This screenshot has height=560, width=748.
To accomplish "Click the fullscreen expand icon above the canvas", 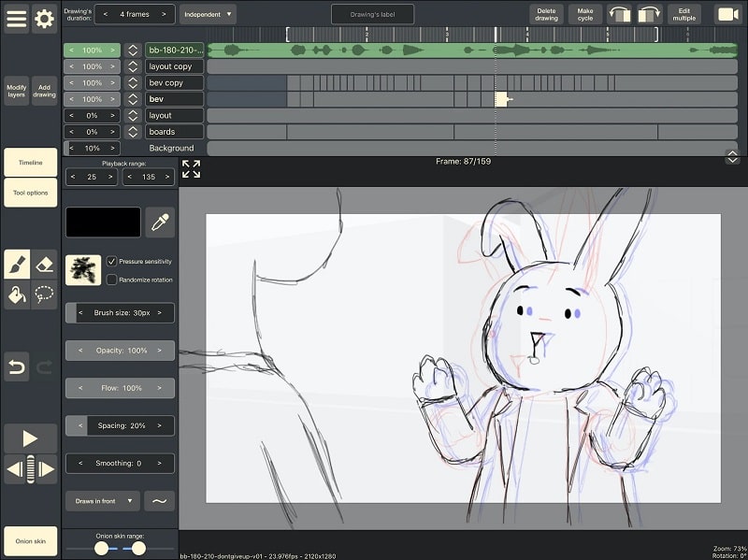I will (192, 170).
